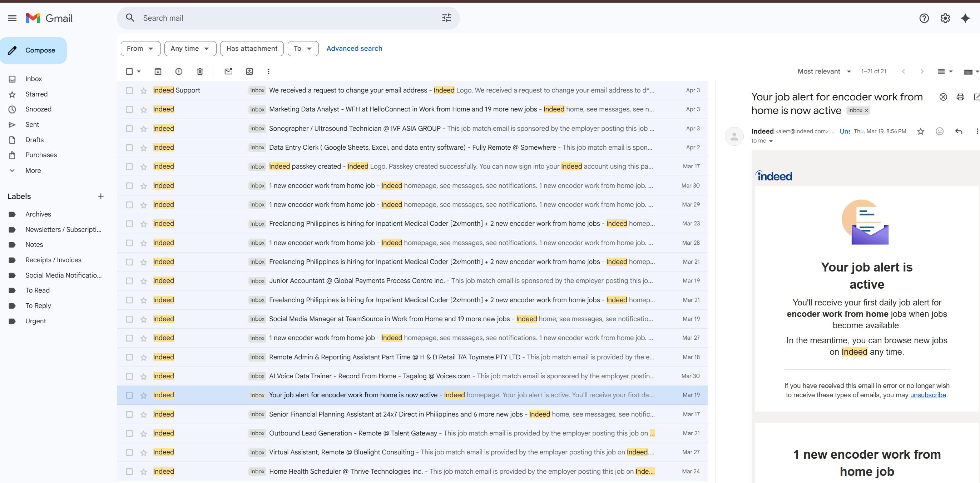Open the From filter dropdown

coord(140,49)
